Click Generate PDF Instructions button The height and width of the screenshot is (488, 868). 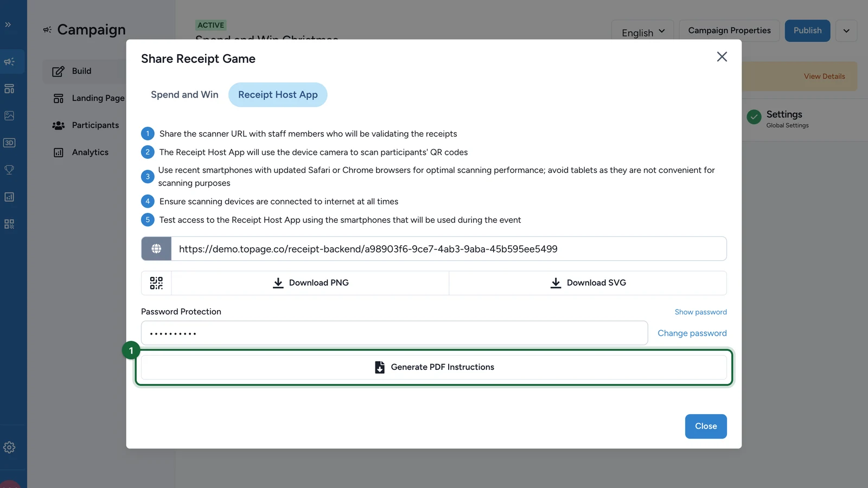coord(434,367)
